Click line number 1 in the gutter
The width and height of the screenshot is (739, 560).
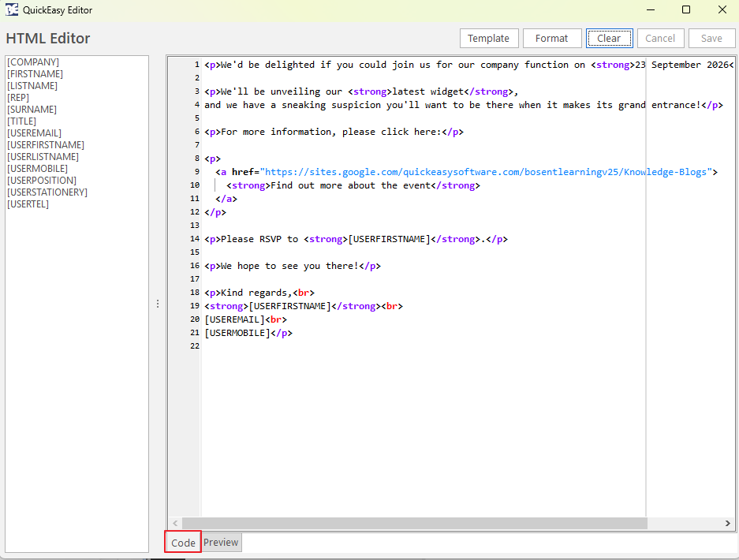197,65
